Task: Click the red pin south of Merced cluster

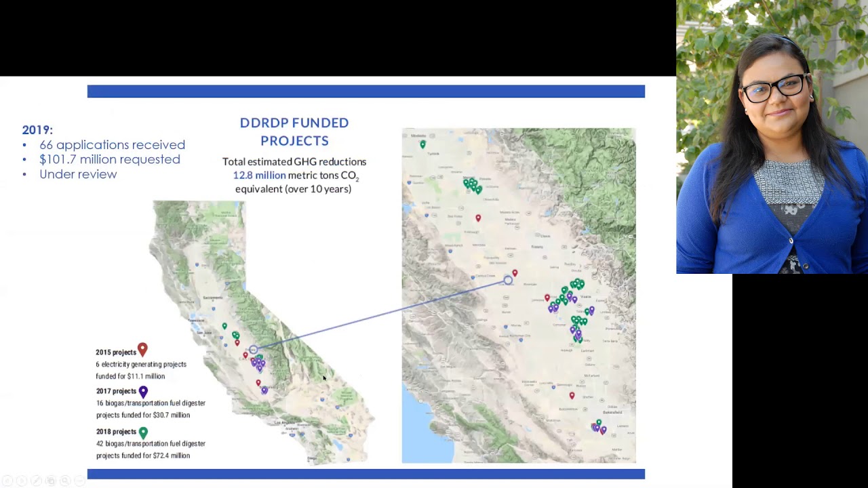Action: (478, 218)
